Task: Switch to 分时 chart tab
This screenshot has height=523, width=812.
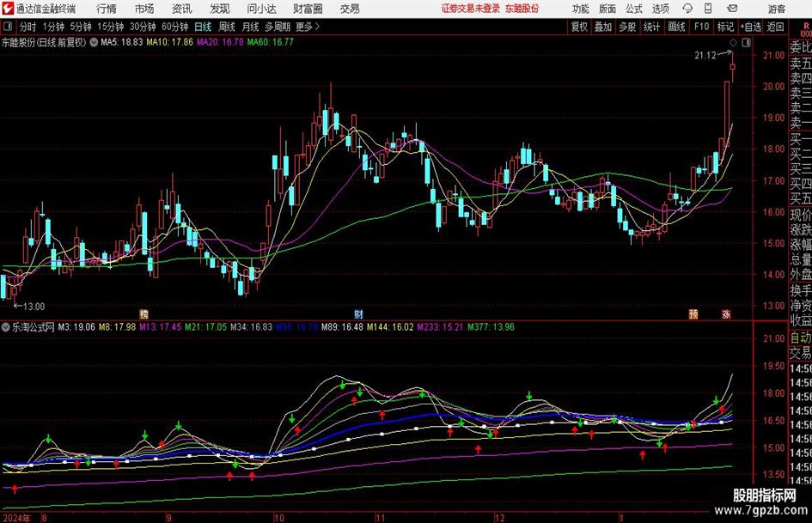Action: coord(28,27)
